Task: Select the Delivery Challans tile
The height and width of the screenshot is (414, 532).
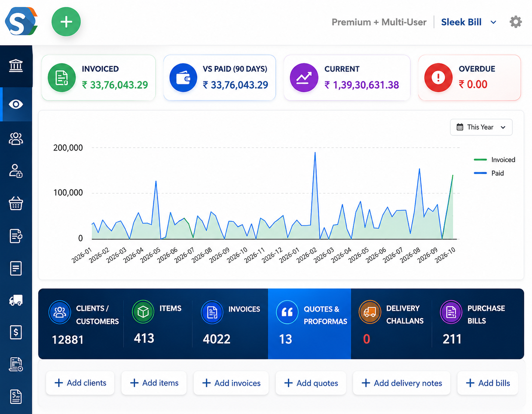Action: 391,324
